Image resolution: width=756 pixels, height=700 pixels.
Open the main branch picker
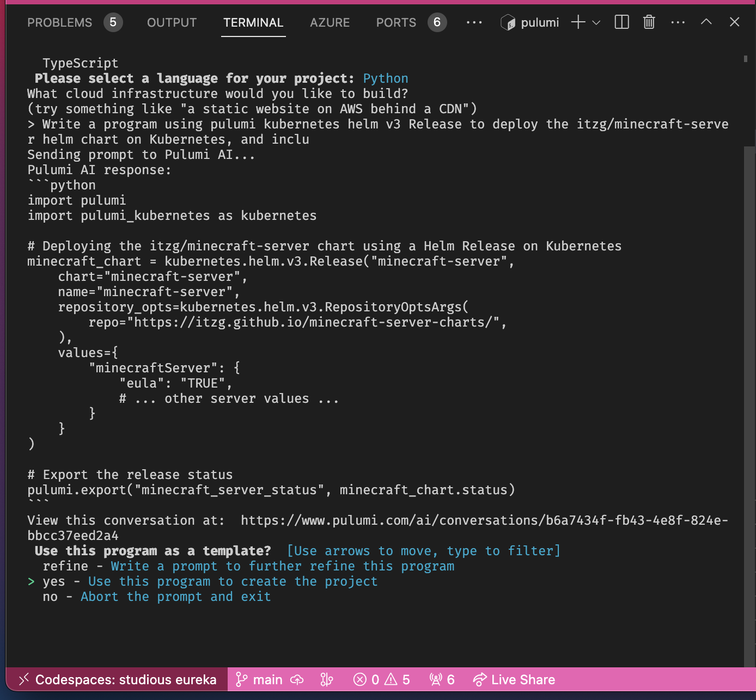(x=259, y=679)
